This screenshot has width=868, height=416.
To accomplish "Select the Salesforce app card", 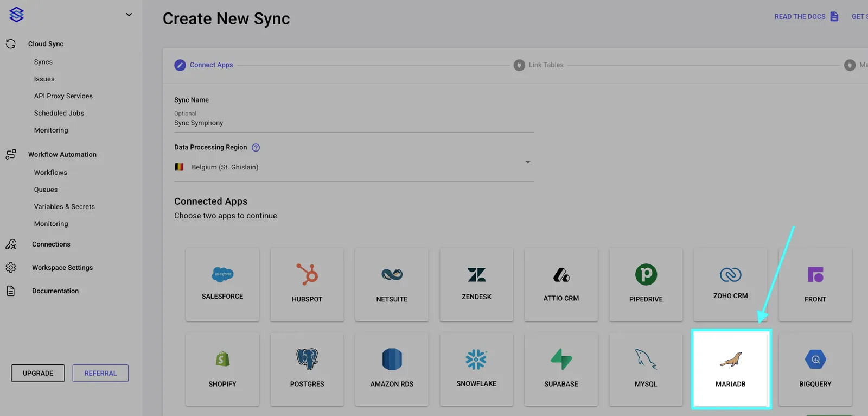I will [222, 284].
